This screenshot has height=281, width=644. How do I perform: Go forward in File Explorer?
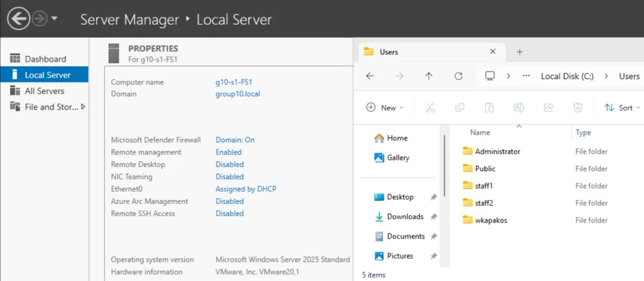pos(399,76)
